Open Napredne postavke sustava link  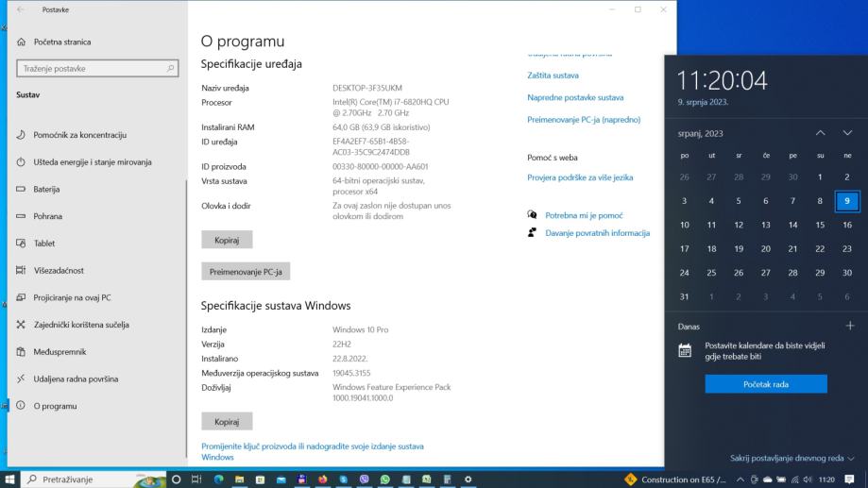(x=575, y=97)
